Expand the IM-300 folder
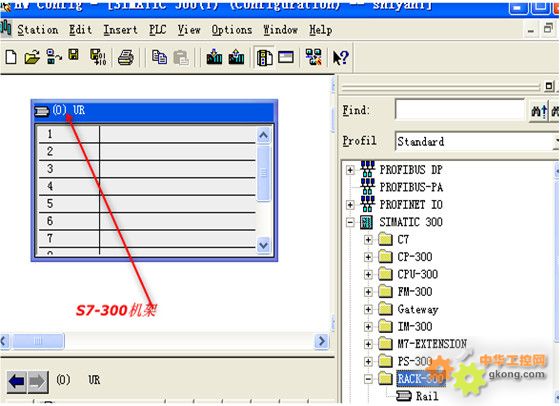The width and height of the screenshot is (560, 406). (x=368, y=327)
